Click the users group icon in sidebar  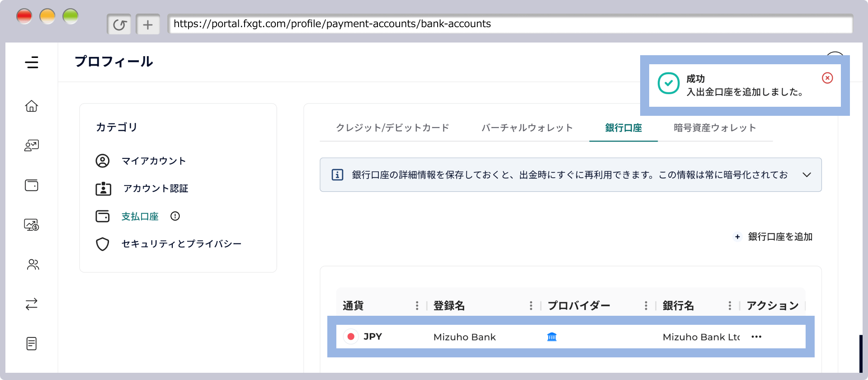pyautogui.click(x=33, y=265)
